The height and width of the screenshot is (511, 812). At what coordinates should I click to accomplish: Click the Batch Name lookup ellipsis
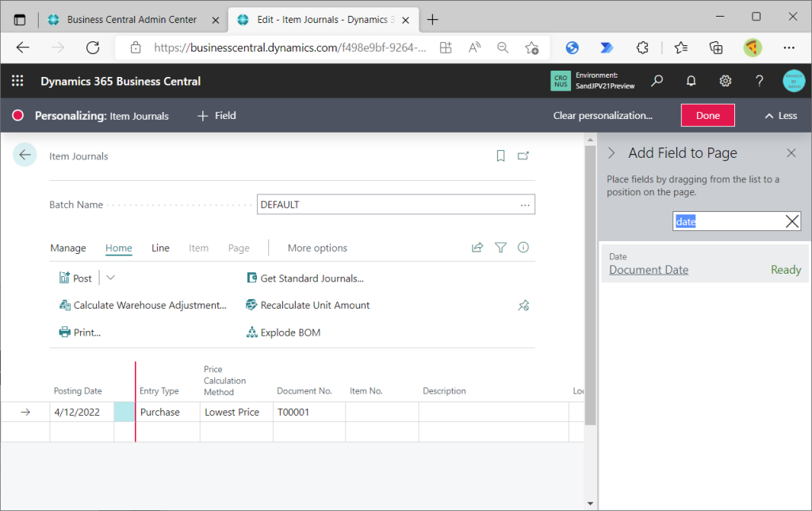point(525,205)
